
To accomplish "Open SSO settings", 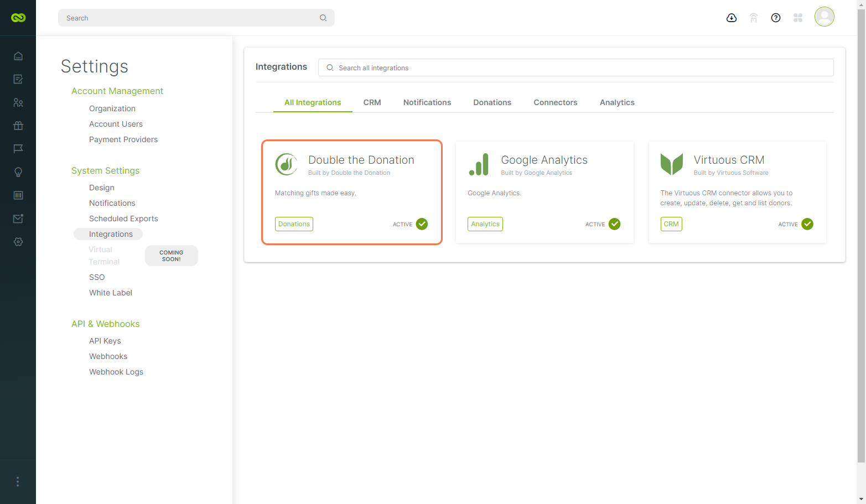I will pos(97,277).
